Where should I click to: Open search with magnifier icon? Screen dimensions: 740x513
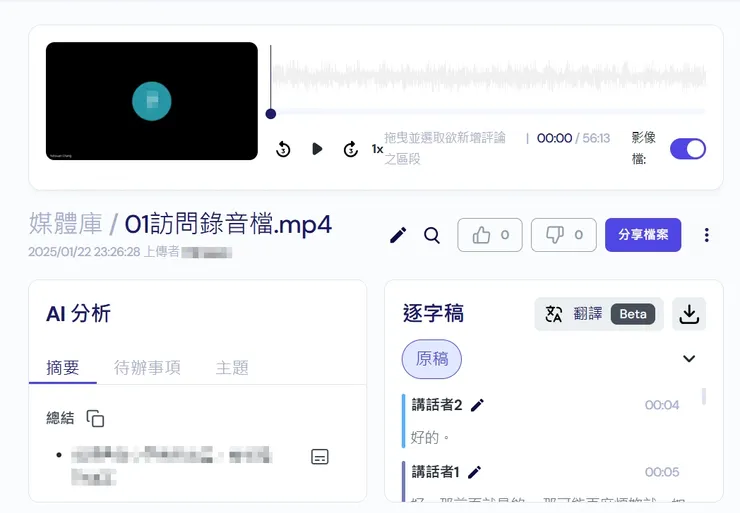(x=432, y=235)
